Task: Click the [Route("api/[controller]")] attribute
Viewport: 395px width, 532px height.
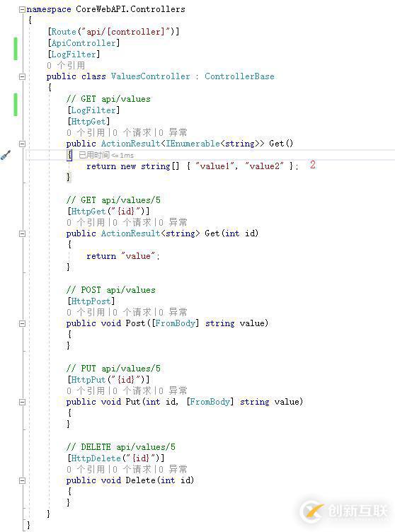Action: coord(113,32)
